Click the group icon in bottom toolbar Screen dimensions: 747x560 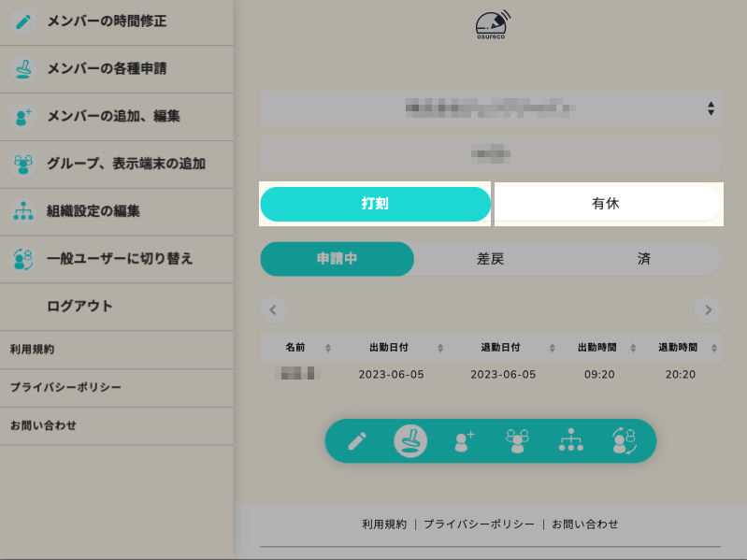coord(517,441)
